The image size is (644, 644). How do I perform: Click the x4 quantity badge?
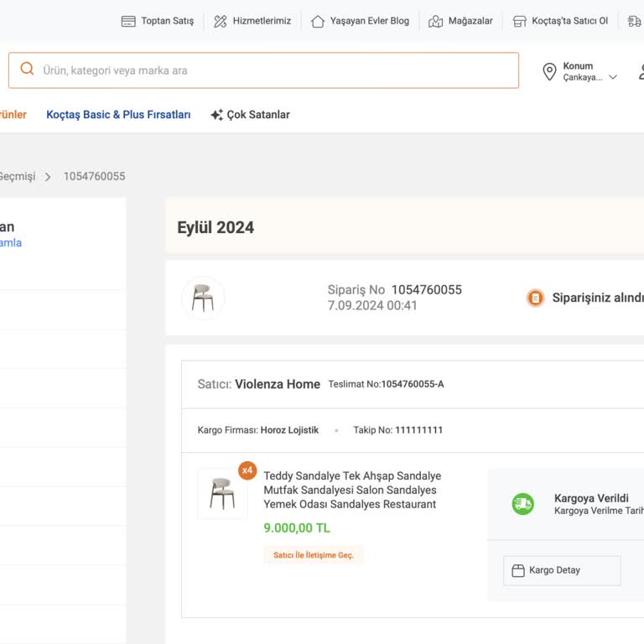tap(247, 470)
